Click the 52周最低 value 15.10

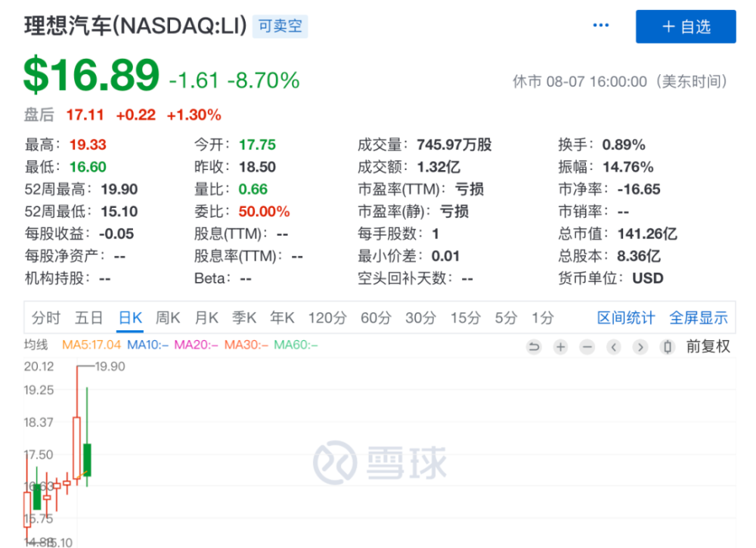point(119,211)
